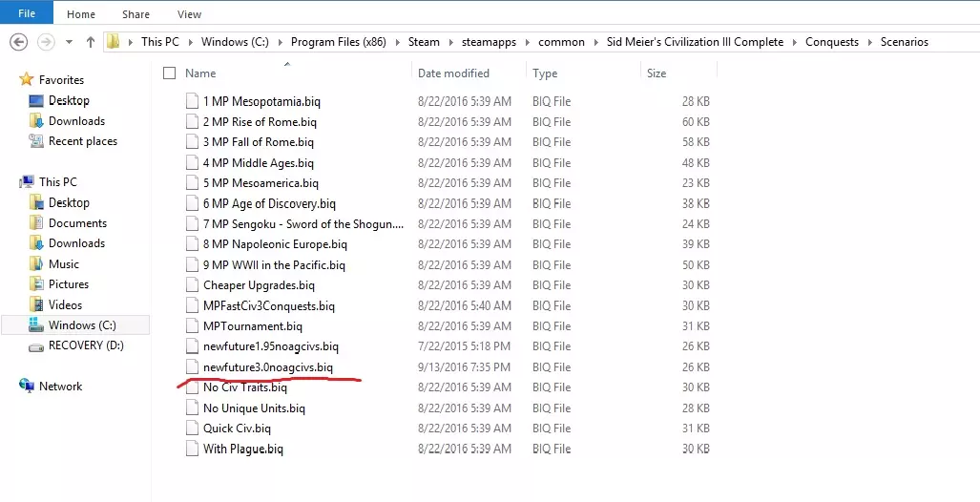Viewport: 980px width, 502px height.
Task: Open the recent locations dropdown arrow
Action: (69, 42)
